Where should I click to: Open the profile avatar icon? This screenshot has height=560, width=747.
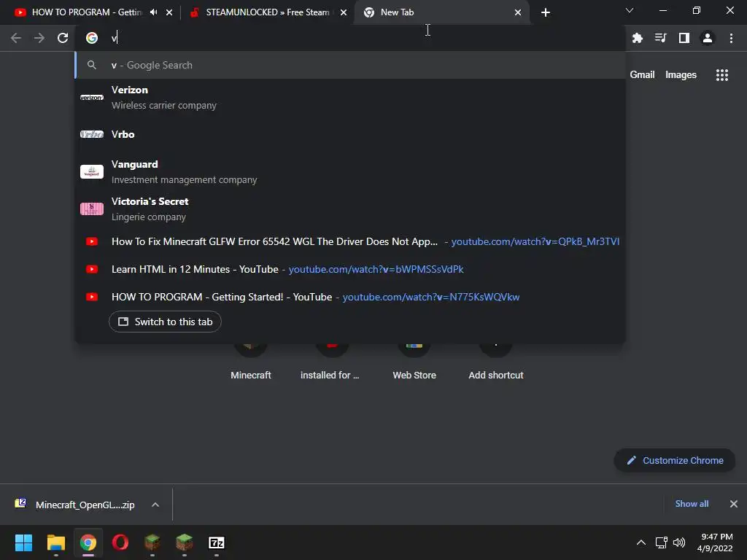[708, 38]
